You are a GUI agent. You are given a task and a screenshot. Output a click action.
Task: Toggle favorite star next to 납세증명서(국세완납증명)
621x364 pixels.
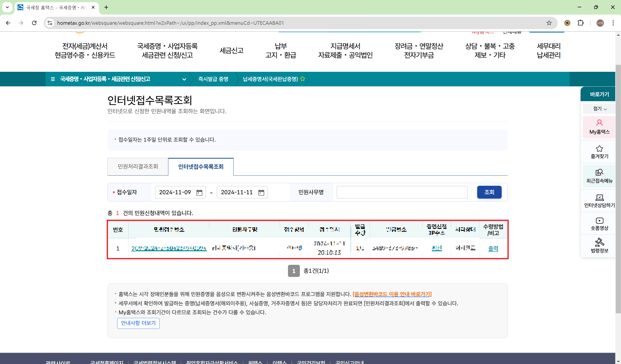pyautogui.click(x=302, y=79)
